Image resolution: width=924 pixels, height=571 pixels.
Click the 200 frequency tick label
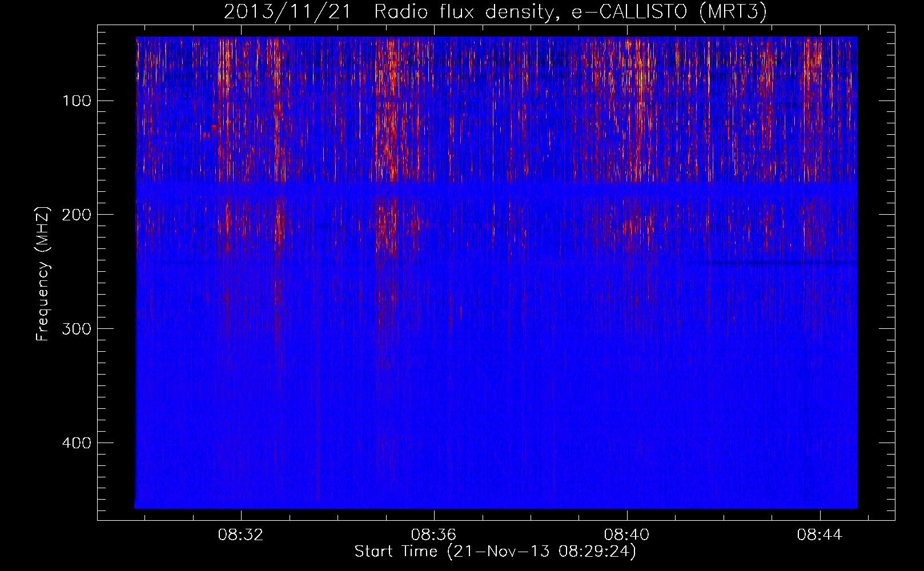(77, 215)
